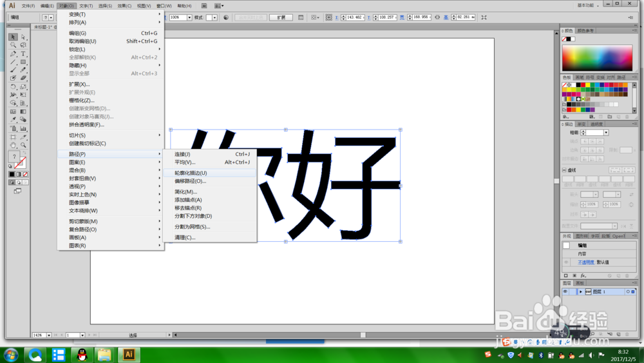Select the Gradient tool

point(23,112)
